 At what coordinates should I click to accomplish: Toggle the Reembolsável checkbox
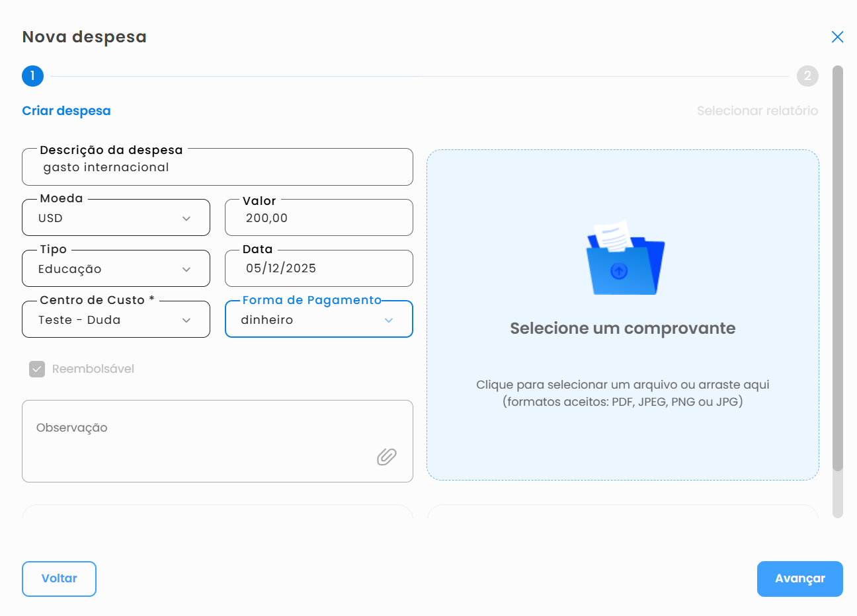pos(37,369)
